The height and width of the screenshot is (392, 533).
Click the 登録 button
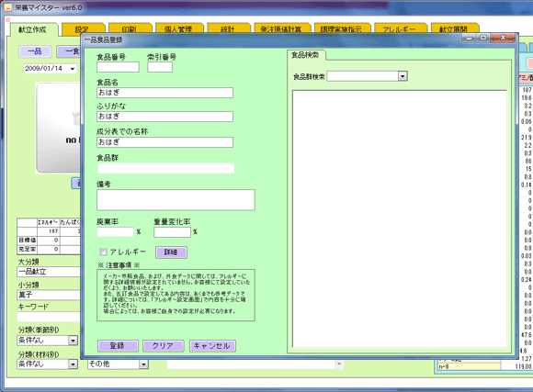pyautogui.click(x=118, y=346)
